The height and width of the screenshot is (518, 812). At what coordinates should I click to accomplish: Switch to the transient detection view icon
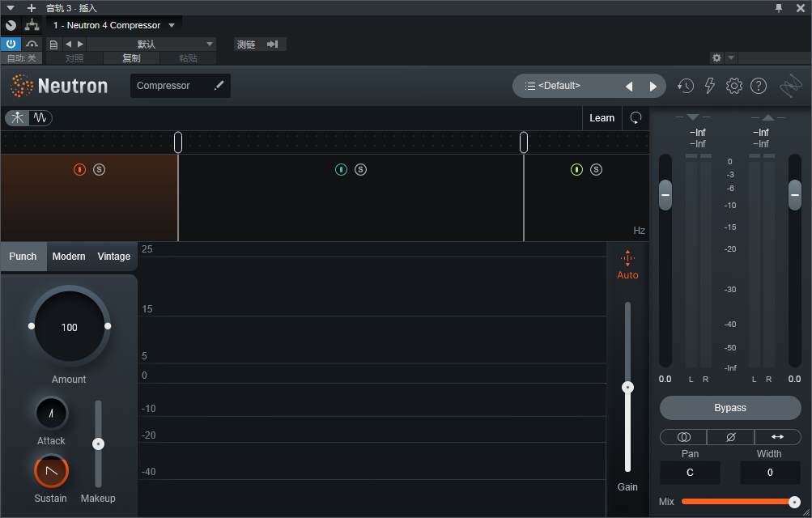click(18, 118)
